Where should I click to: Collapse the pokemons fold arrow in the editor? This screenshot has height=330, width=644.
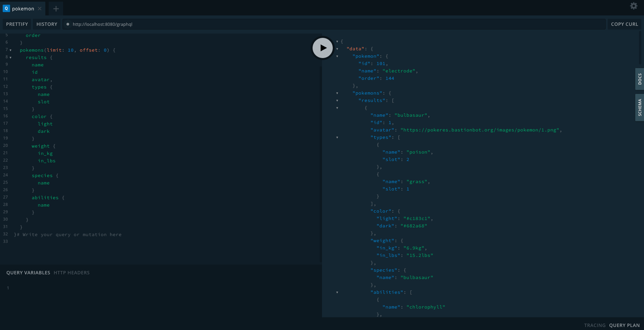[x=10, y=50]
